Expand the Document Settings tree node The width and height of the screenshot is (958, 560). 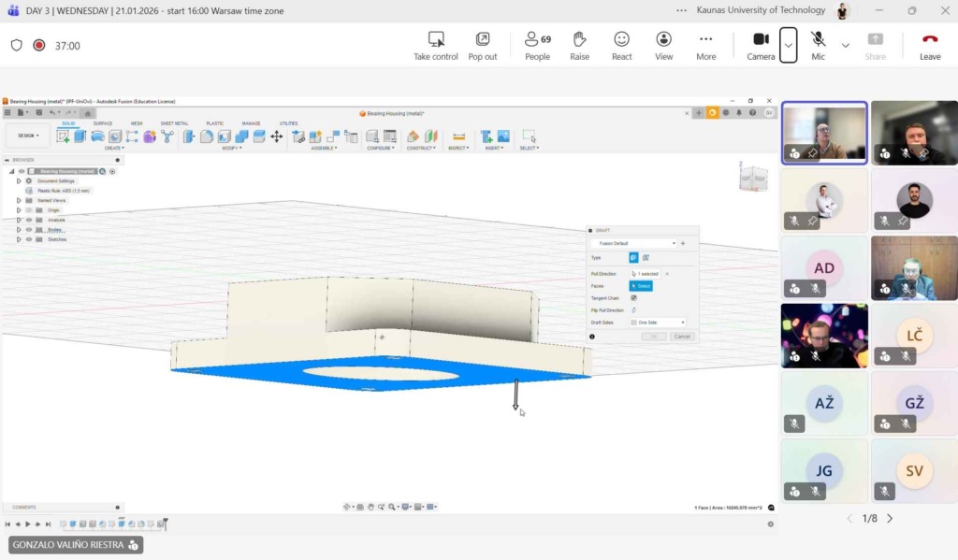(19, 180)
